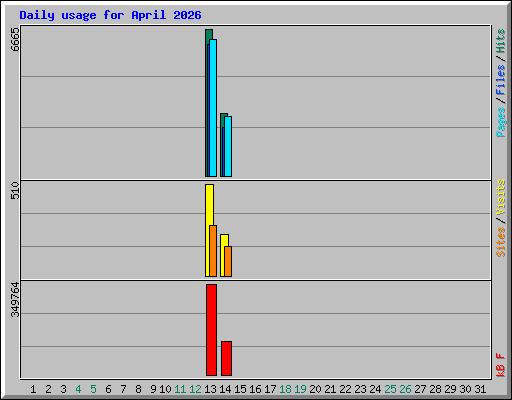Screen dimensions: 512x400
Task: Click day label 7 on the x-axis
Action: pos(123,389)
